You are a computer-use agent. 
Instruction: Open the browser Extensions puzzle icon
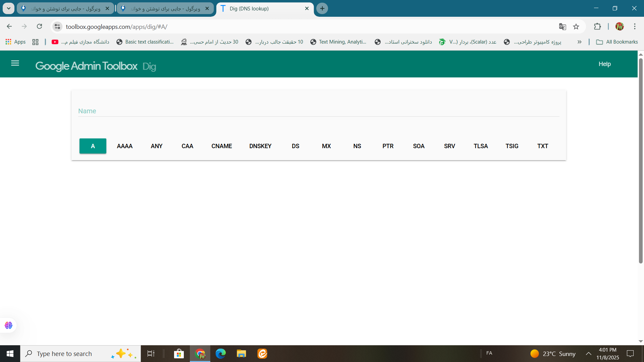point(597,27)
